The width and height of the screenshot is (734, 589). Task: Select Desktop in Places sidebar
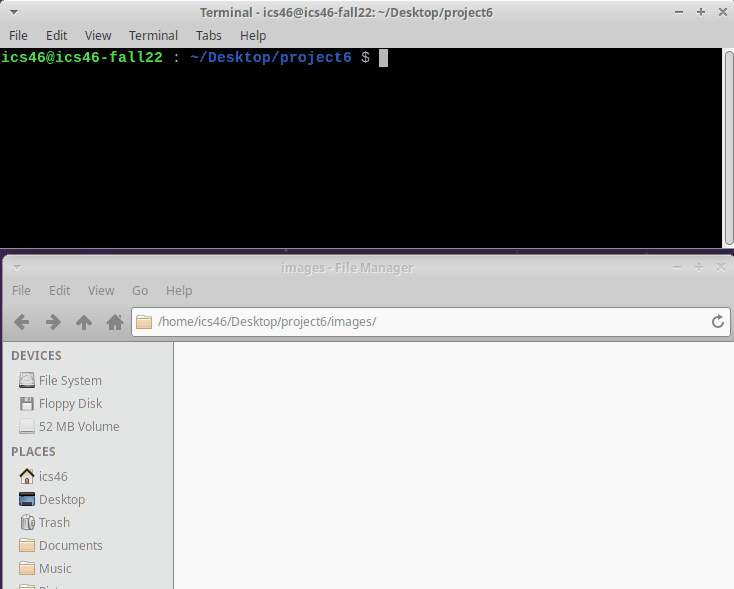tap(61, 499)
